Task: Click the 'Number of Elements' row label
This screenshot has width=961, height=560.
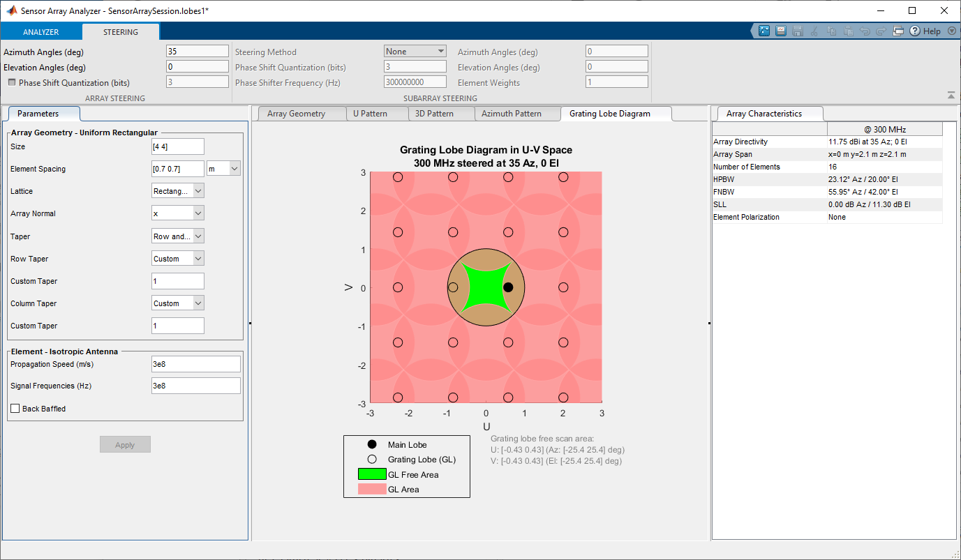Action: tap(747, 167)
